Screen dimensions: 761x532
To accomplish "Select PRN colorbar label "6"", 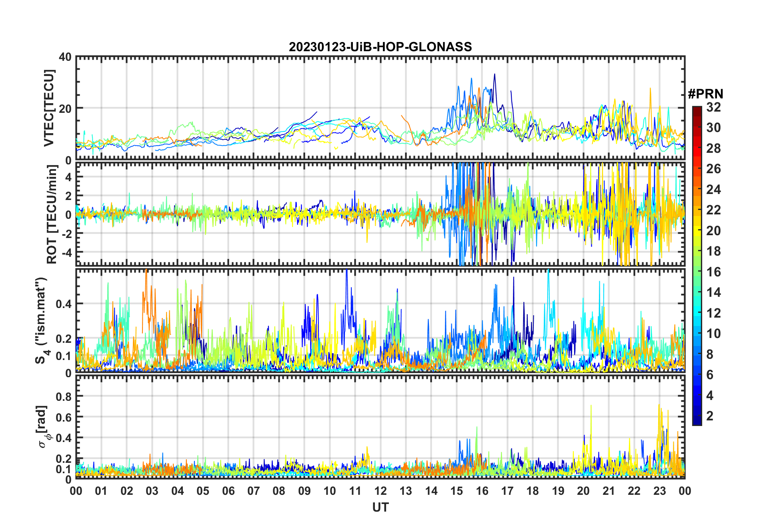I will coord(710,375).
